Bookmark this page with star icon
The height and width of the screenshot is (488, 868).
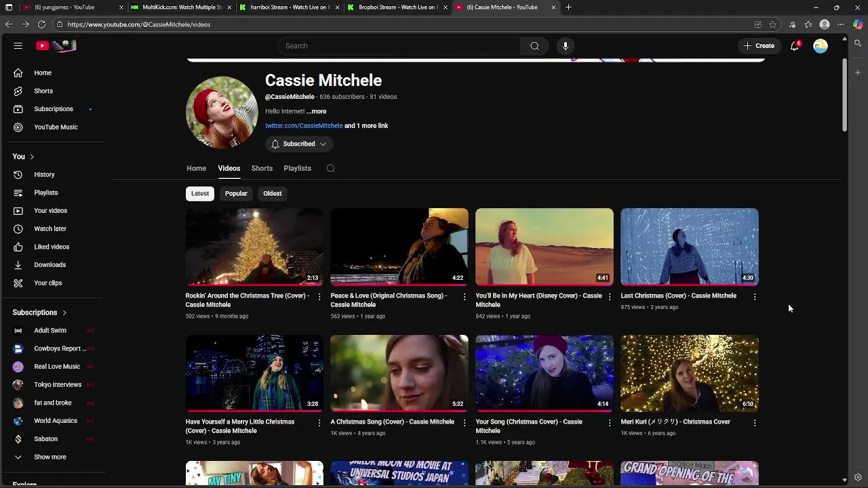point(772,24)
